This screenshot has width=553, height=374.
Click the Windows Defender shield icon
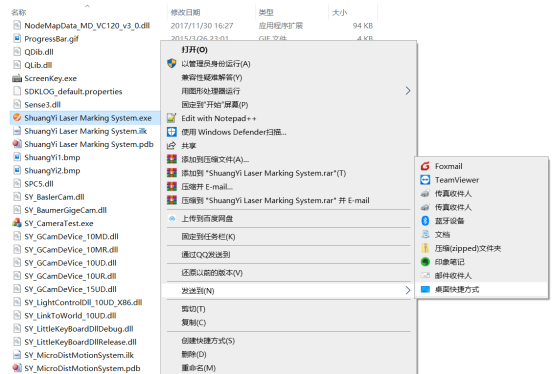(172, 132)
